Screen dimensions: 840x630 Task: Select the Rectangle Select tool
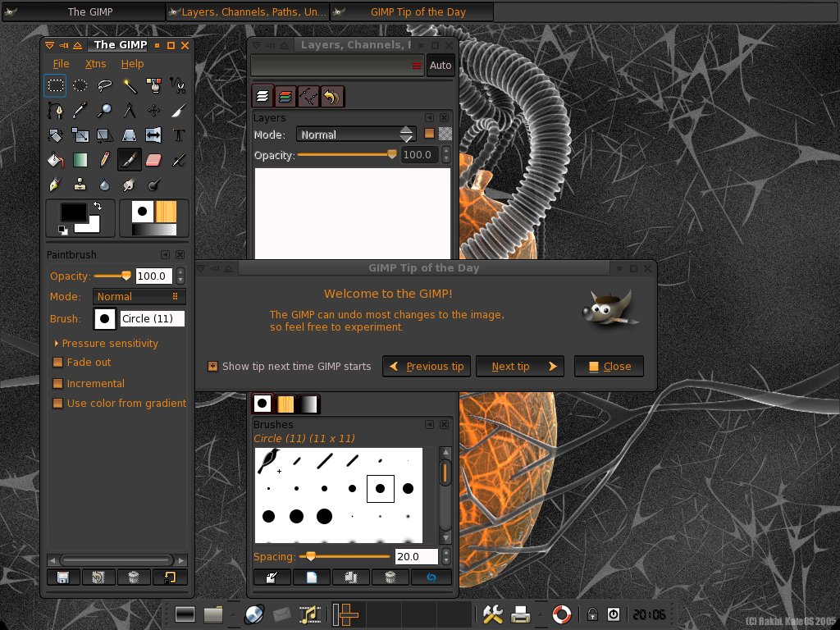tap(55, 85)
